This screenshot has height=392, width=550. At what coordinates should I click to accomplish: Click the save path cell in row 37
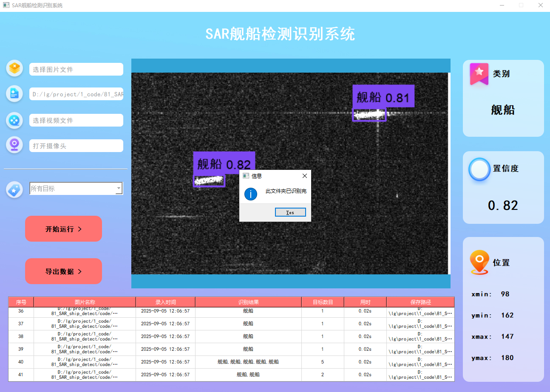point(420,324)
